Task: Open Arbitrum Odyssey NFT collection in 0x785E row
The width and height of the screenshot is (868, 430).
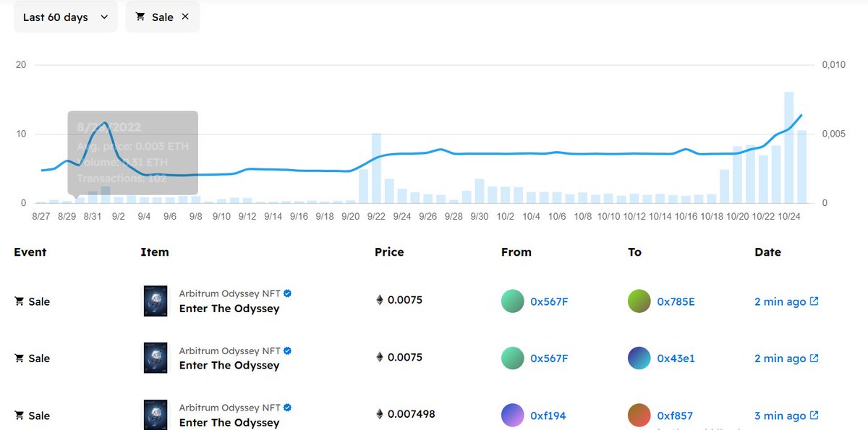Action: coord(230,293)
